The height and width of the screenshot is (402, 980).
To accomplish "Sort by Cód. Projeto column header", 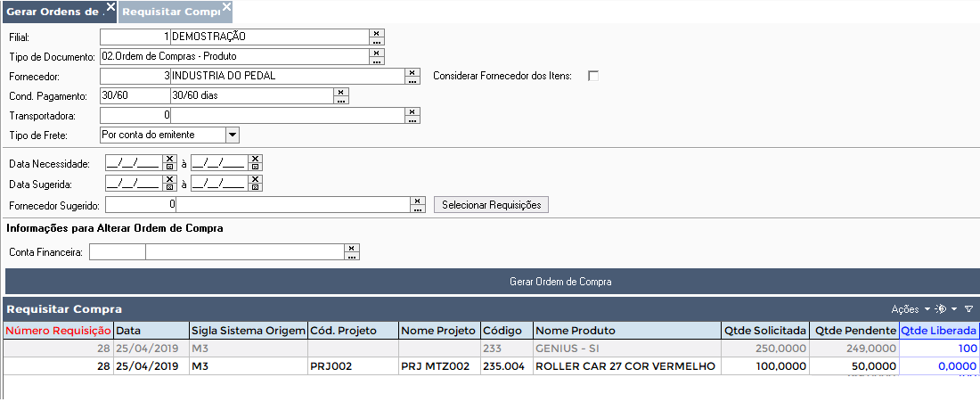I will point(353,331).
